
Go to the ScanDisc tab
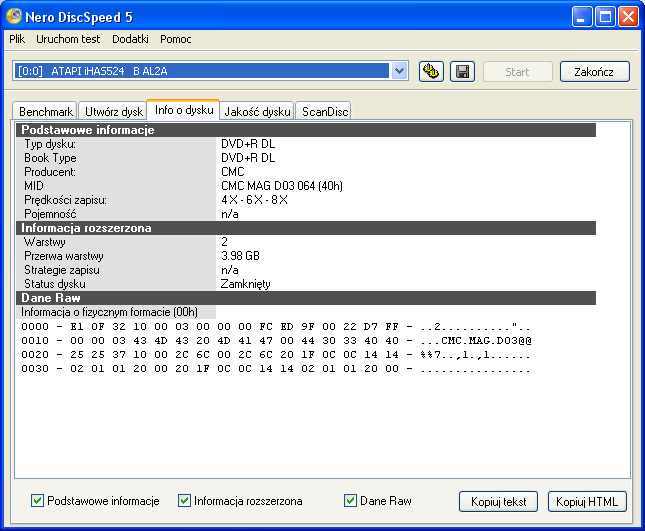tap(324, 111)
